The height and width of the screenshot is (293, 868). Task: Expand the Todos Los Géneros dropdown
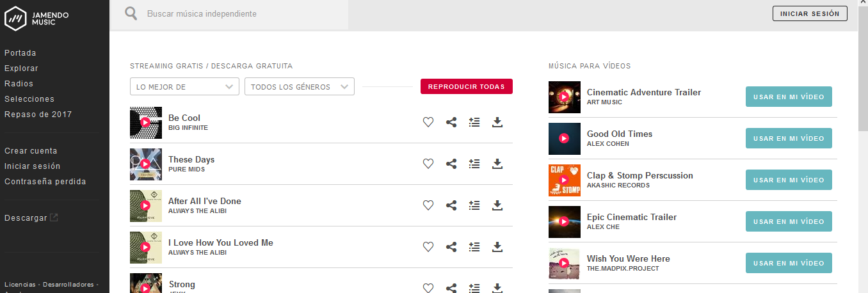point(300,86)
